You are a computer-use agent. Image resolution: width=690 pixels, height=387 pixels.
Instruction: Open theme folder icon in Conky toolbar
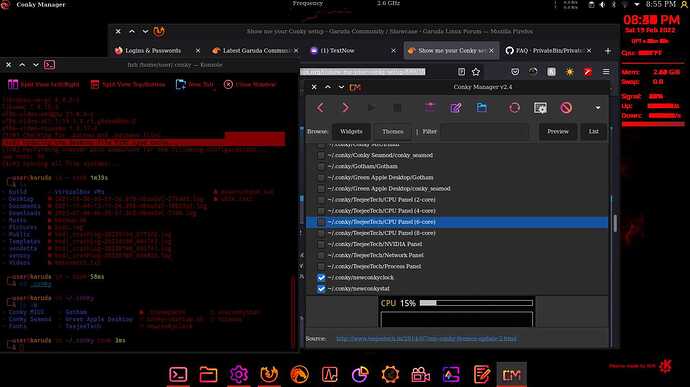481,108
